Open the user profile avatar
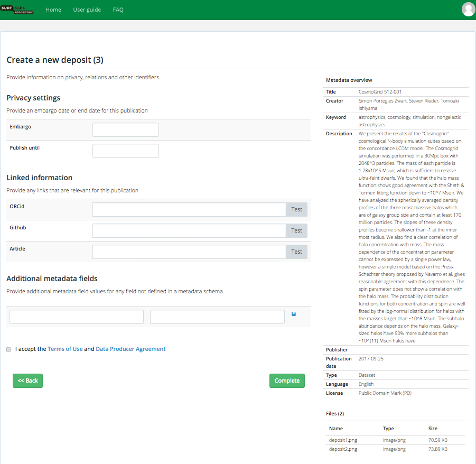Screen dimensions: 476x464 coord(469,10)
